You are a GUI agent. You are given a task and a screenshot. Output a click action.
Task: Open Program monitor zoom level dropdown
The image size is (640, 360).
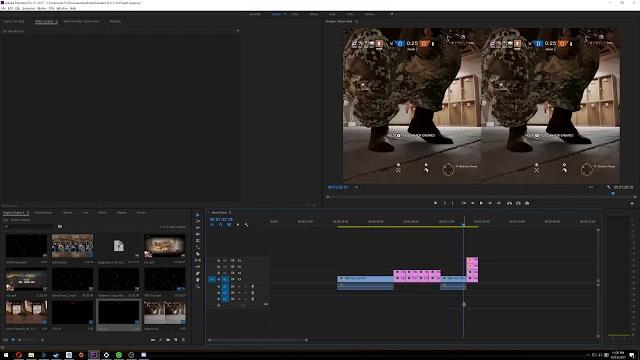[356, 187]
